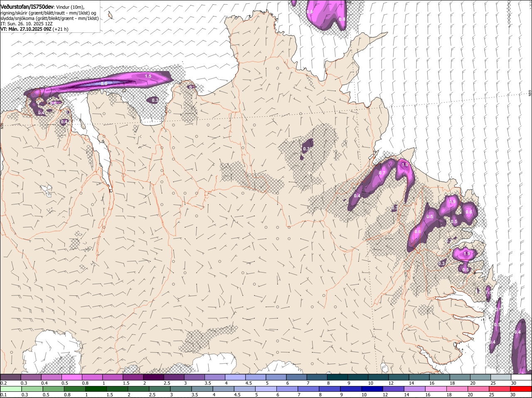
Task: Upper legend row: click pale swatch between 25 and 30
Action: click(x=500, y=377)
